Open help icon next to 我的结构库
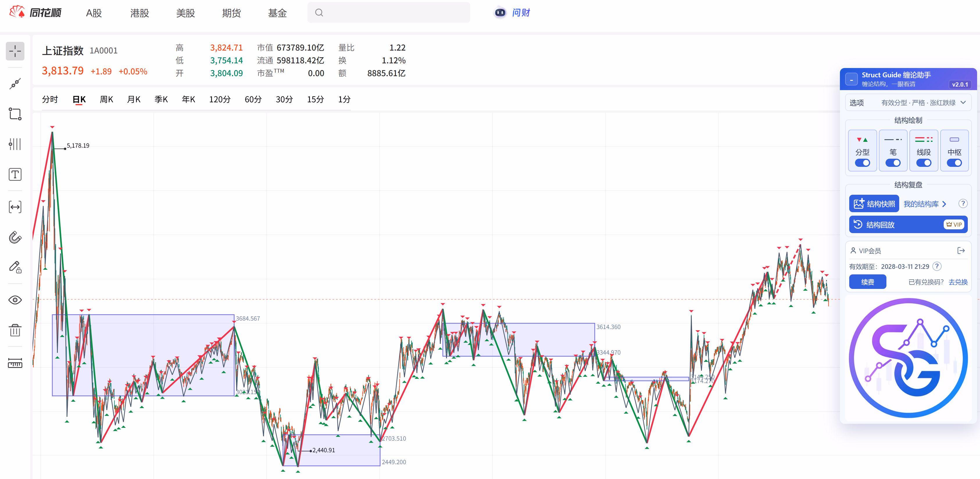Viewport: 980px width, 479px height. [963, 203]
